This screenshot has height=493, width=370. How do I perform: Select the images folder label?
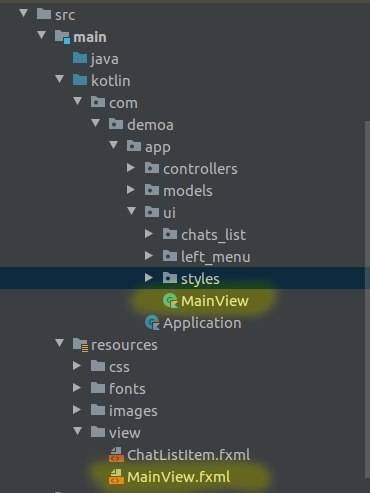pos(133,411)
